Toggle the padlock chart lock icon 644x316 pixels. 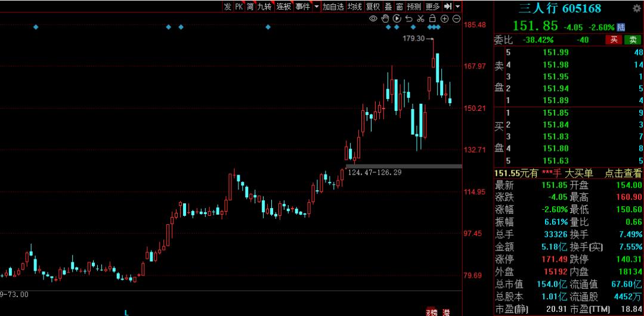(432, 18)
